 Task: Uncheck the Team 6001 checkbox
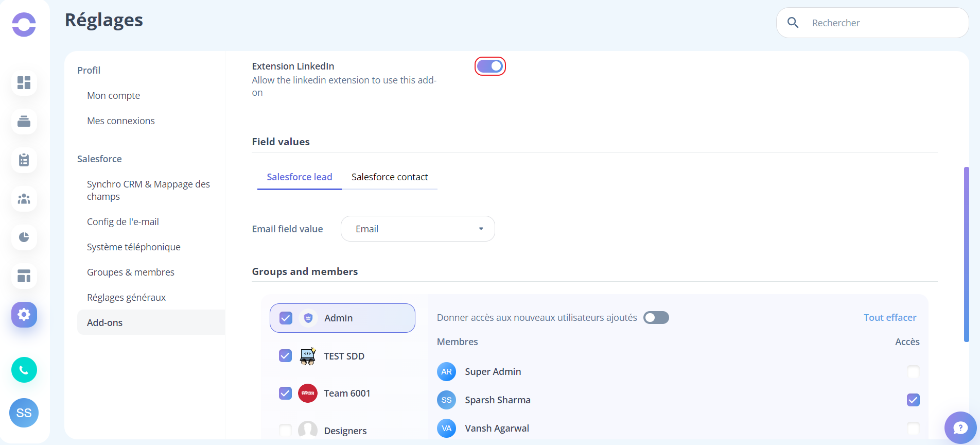(x=285, y=393)
